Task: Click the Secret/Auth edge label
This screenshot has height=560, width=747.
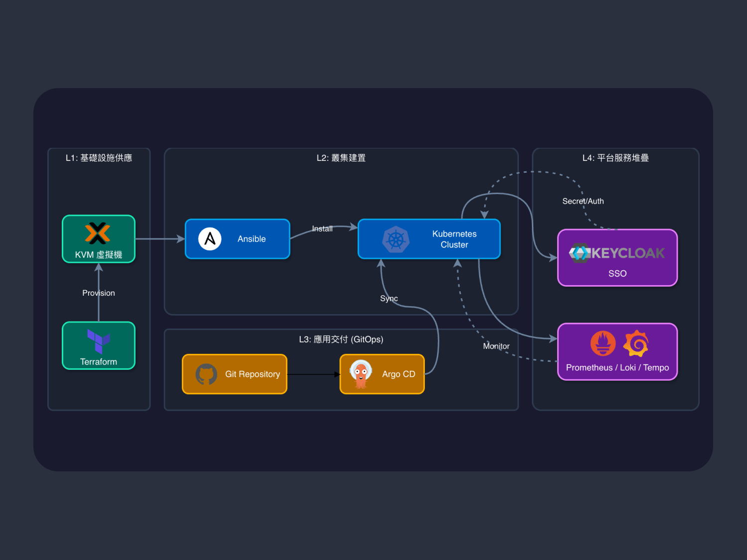Action: pos(583,202)
